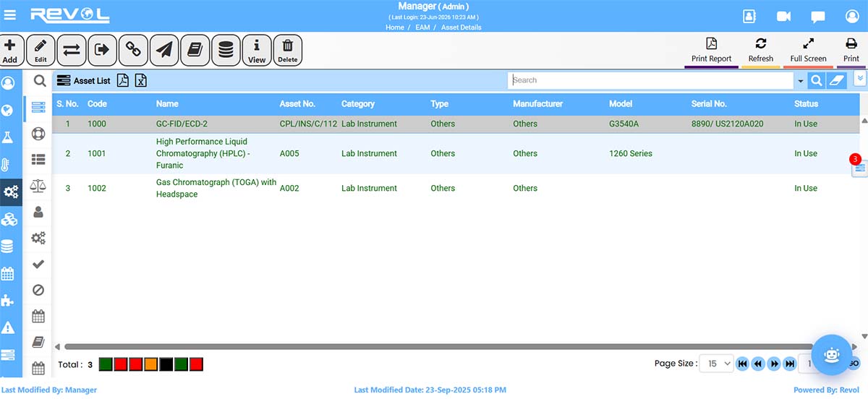Screen dimensions: 868x399
Task: Expand the double-chevron panel toggle
Action: point(860,77)
